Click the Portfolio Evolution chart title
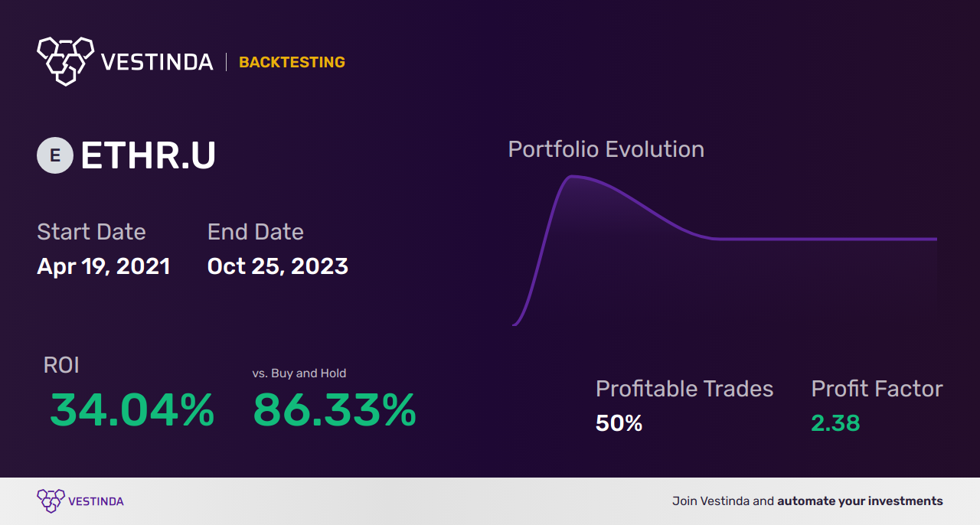 [606, 149]
